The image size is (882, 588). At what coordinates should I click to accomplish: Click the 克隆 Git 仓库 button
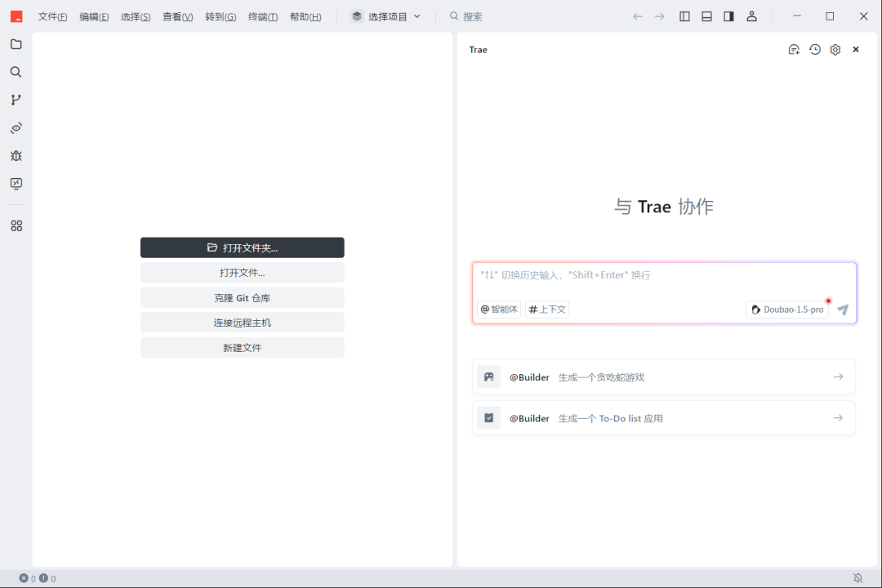243,297
